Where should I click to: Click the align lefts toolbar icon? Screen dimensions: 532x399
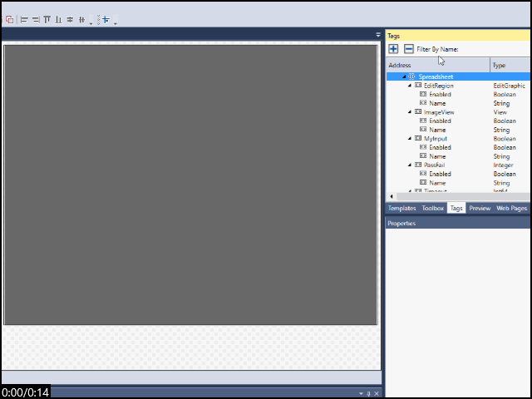click(24, 19)
